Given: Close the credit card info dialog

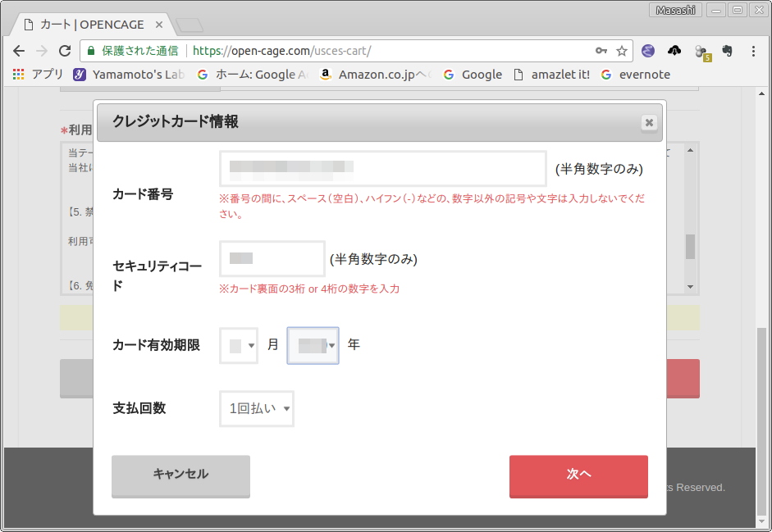Looking at the screenshot, I should tap(649, 122).
